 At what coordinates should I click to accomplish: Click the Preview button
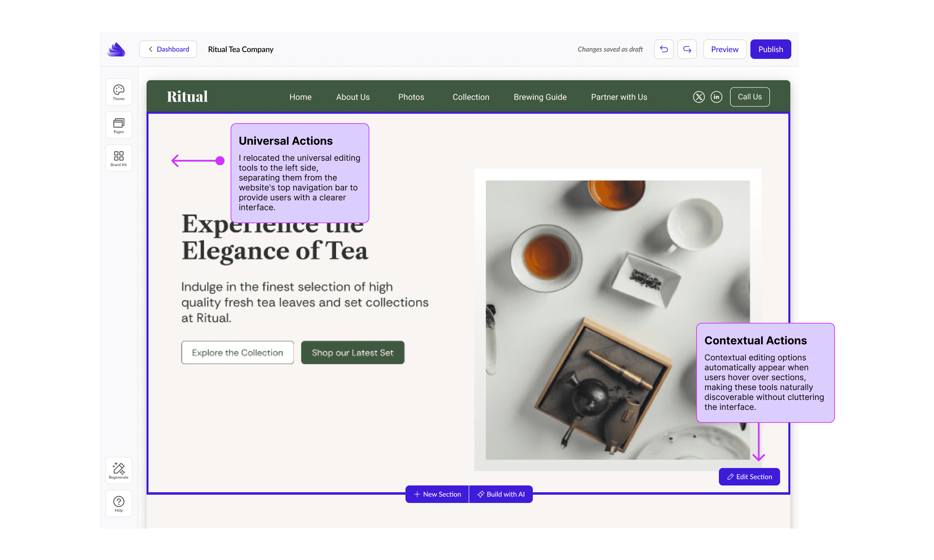(x=724, y=49)
